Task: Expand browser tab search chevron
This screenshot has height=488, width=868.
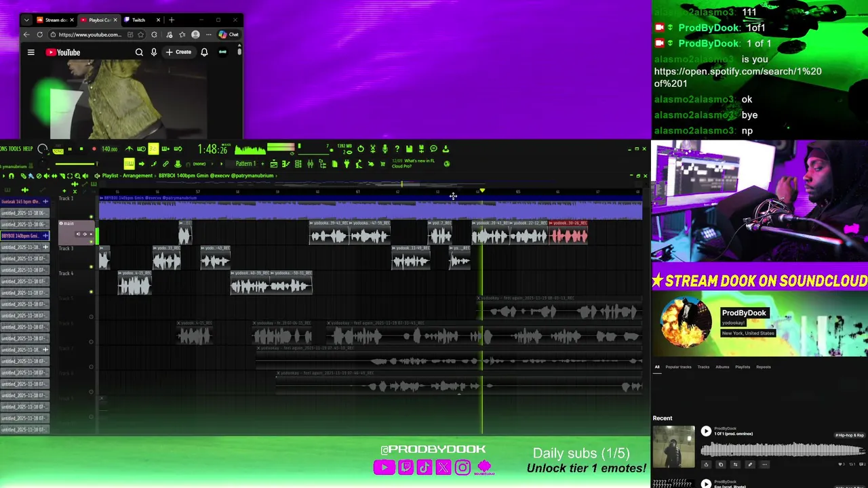Action: coord(26,20)
